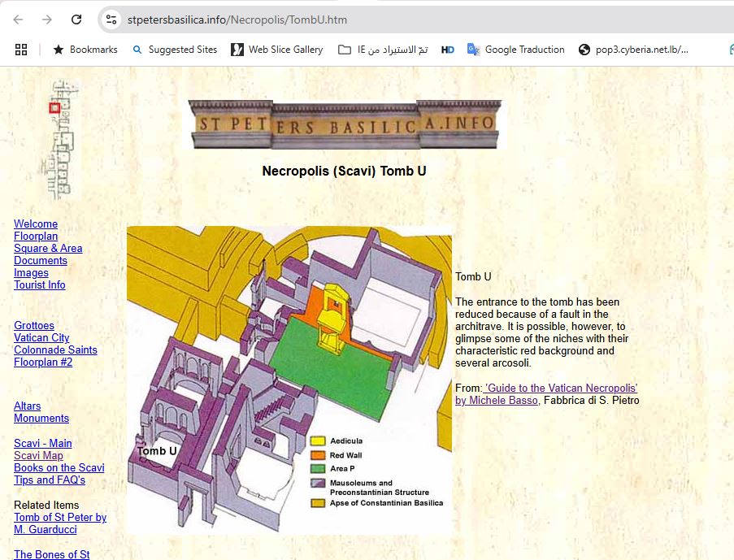This screenshot has width=734, height=560.
Task: Open Web Slice Gallery bookmark
Action: point(277,50)
